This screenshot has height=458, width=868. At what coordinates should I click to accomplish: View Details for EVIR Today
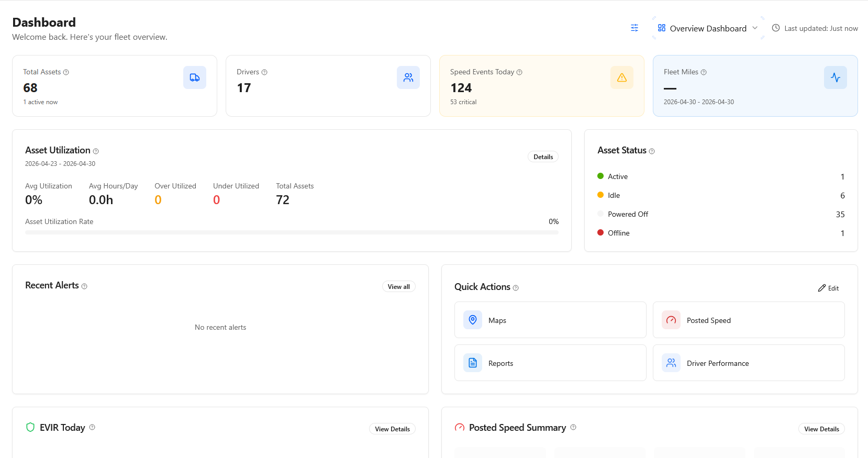tap(393, 429)
